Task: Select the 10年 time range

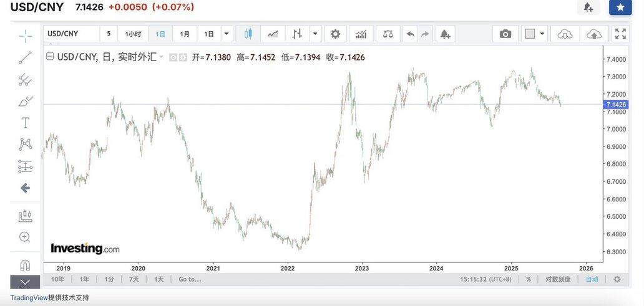Action: 57,279
